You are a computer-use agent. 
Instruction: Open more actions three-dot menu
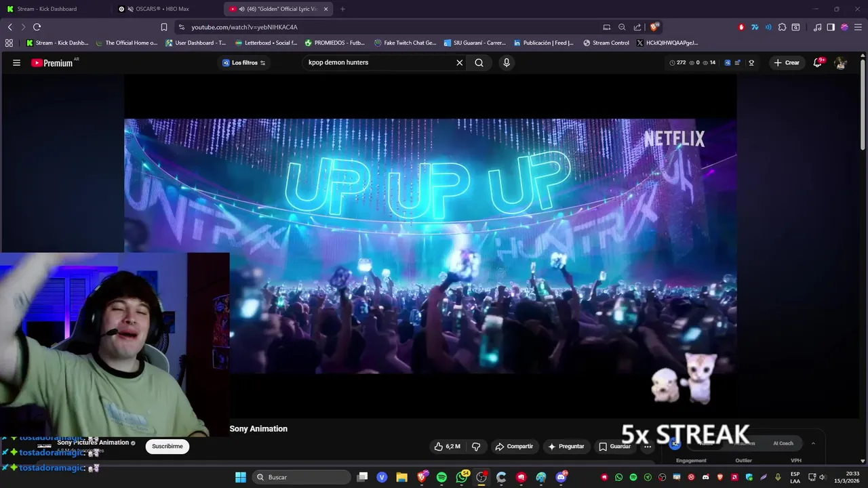click(x=648, y=447)
